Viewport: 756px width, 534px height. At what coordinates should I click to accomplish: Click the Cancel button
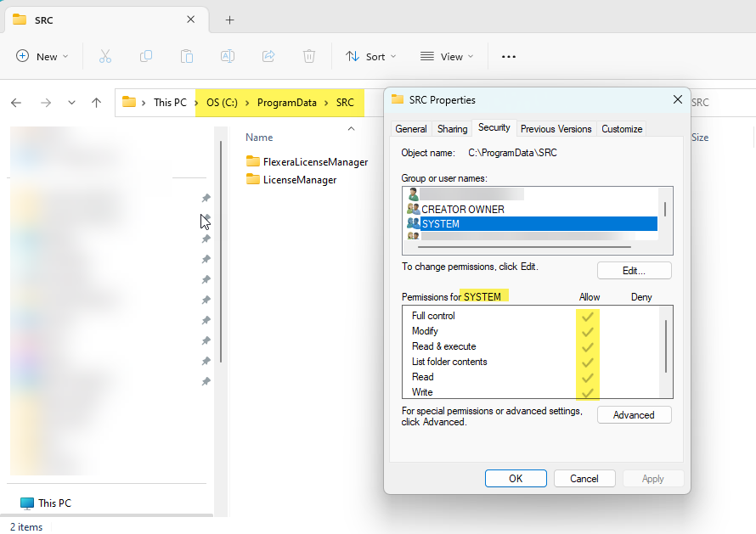[584, 479]
